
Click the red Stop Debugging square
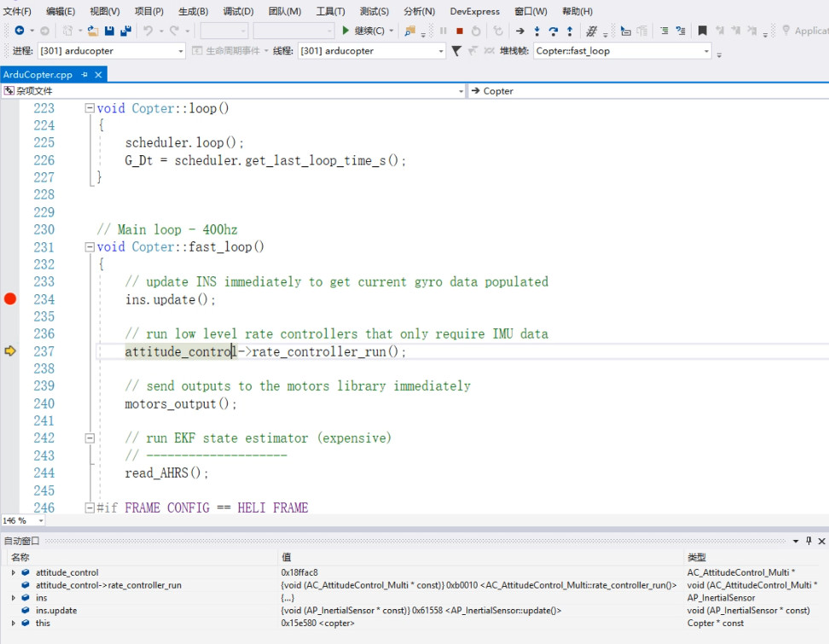point(460,32)
